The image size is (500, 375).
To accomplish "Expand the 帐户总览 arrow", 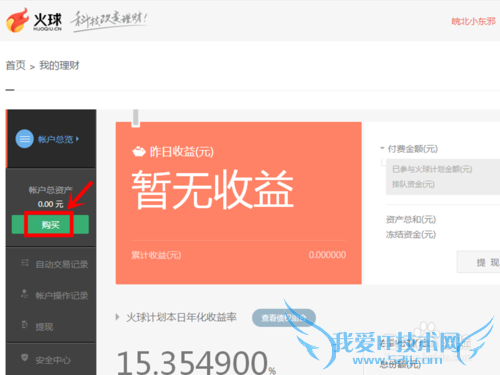I will (77, 139).
